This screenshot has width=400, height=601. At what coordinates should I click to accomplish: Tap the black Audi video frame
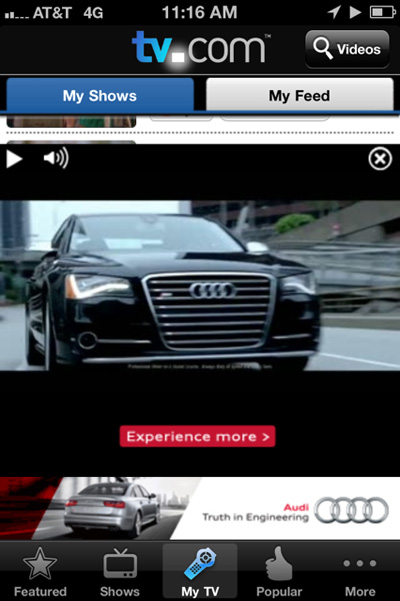(200, 286)
